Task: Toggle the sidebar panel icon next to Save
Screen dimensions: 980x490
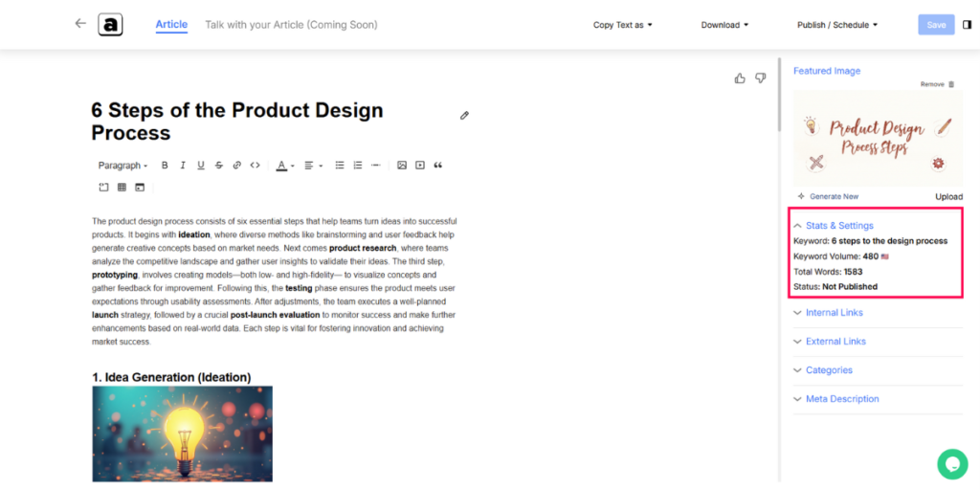Action: point(967,24)
